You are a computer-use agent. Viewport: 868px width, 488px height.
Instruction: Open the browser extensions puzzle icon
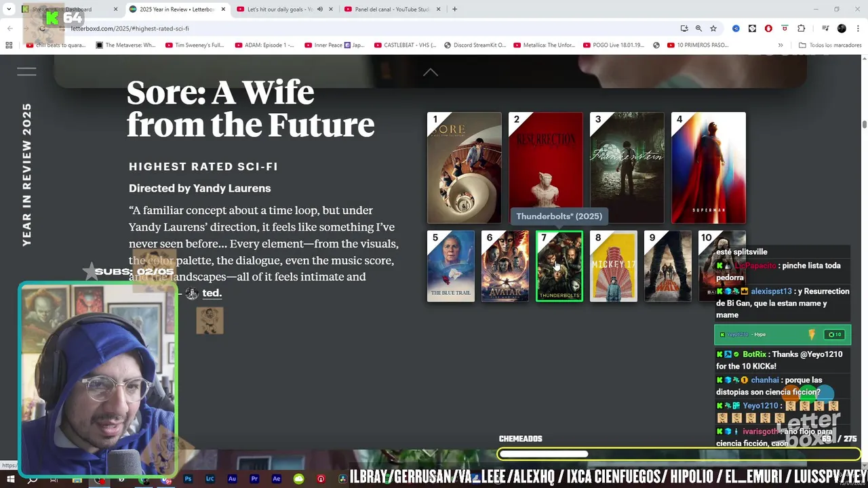[802, 28]
